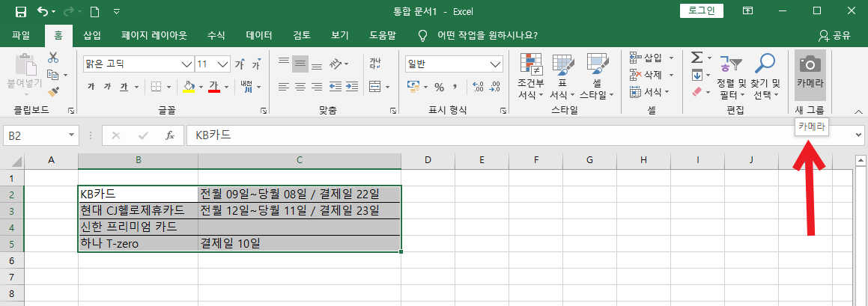Click the 로그인 sign-in button

pyautogui.click(x=702, y=10)
